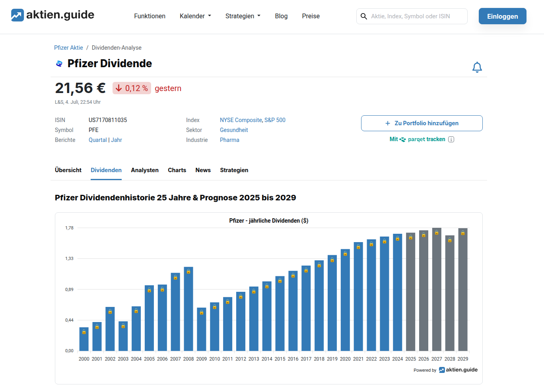
Task: Click the 2008 dividend bar
Action: 188,309
